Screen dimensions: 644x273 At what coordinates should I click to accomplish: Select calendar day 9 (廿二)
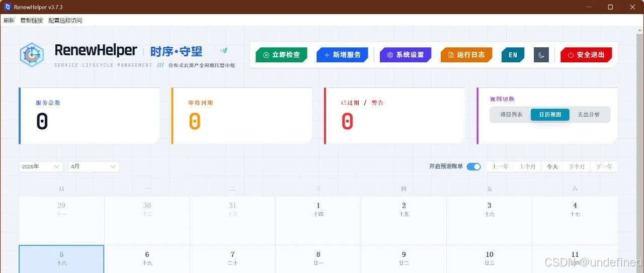point(404,259)
